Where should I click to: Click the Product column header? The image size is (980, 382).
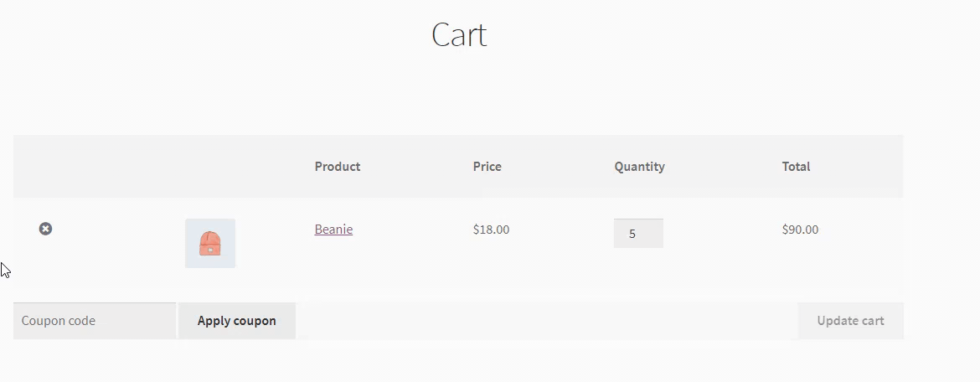[337, 167]
